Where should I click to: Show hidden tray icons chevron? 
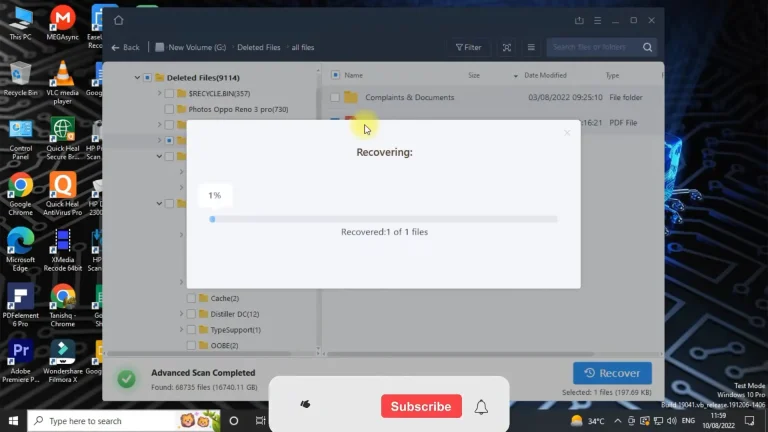[x=617, y=421]
